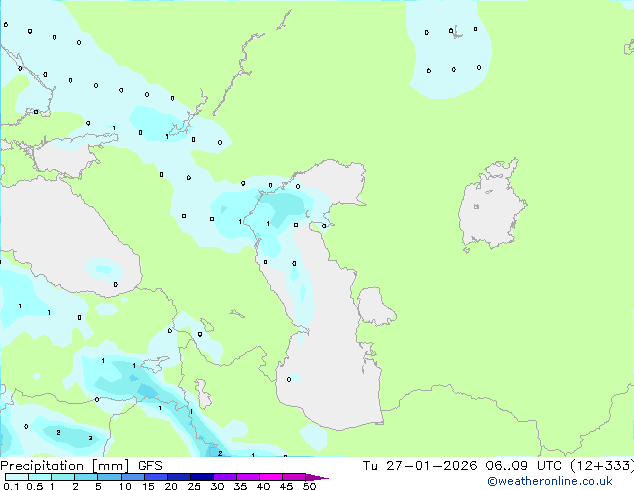Open the weatheronline.co.uk copyright link
Viewport: 634px width, 490px height.
click(550, 481)
